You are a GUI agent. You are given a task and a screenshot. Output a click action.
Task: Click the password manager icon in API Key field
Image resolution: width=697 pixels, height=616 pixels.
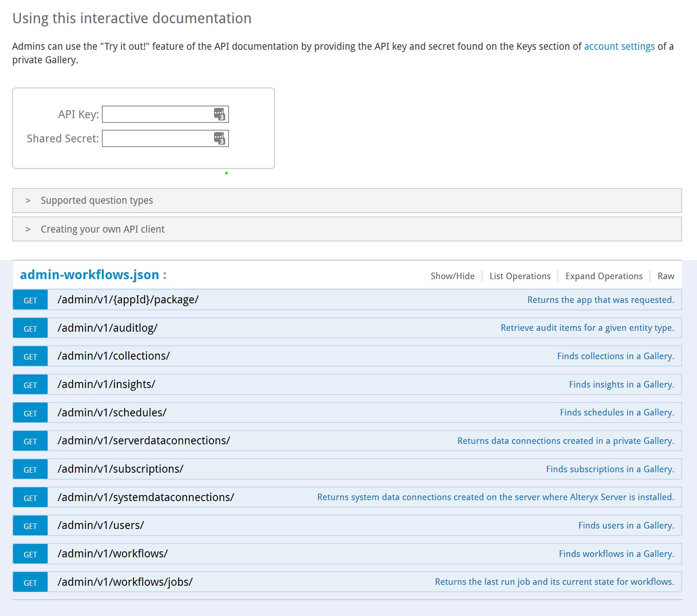[220, 114]
